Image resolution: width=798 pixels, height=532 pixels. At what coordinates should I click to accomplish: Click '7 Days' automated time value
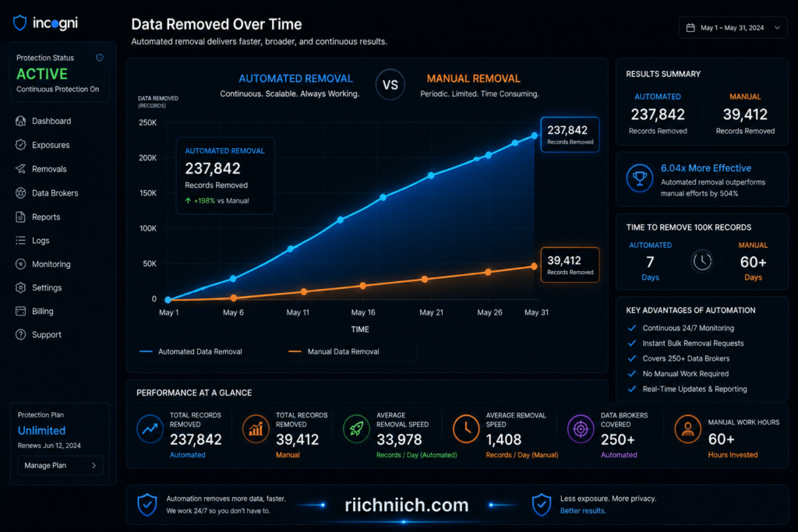[650, 268]
